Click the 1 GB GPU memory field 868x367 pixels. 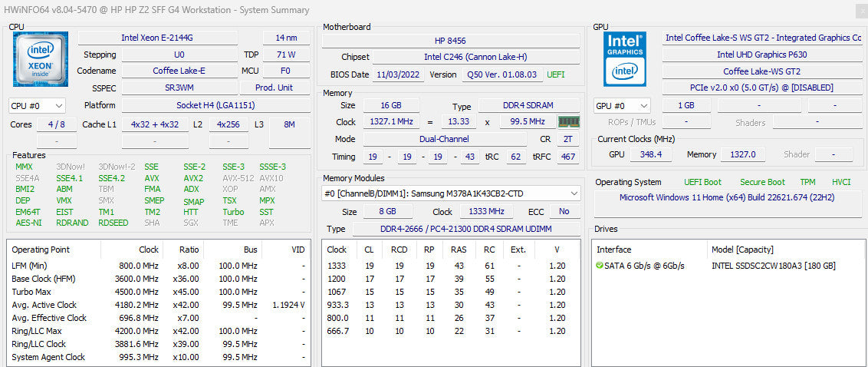(x=686, y=105)
